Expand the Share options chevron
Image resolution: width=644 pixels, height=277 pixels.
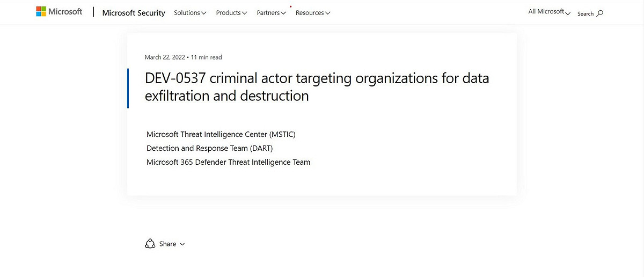(x=182, y=244)
